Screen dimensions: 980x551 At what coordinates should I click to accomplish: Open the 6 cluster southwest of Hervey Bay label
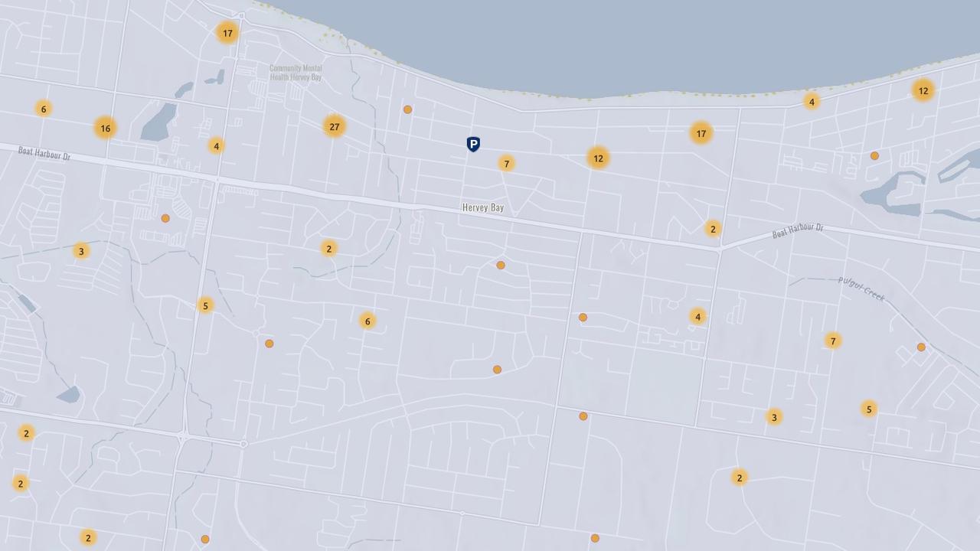(367, 321)
